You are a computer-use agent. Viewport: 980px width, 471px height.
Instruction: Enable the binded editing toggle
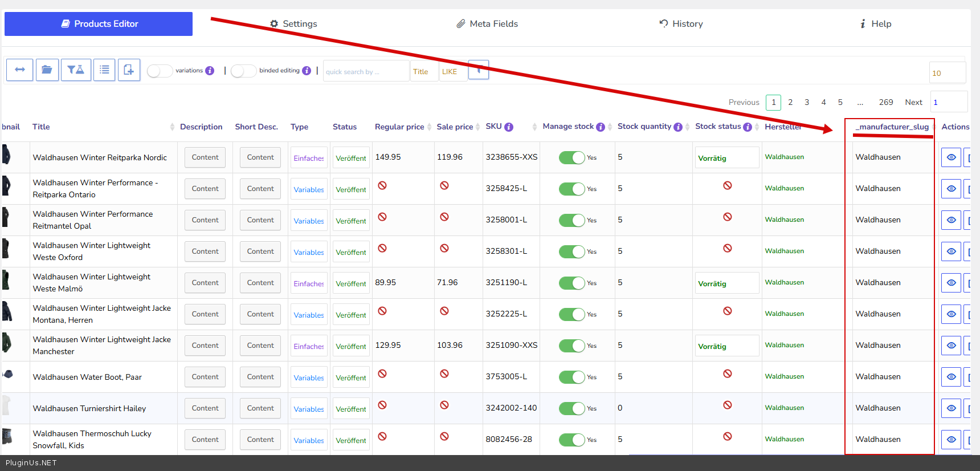point(243,71)
